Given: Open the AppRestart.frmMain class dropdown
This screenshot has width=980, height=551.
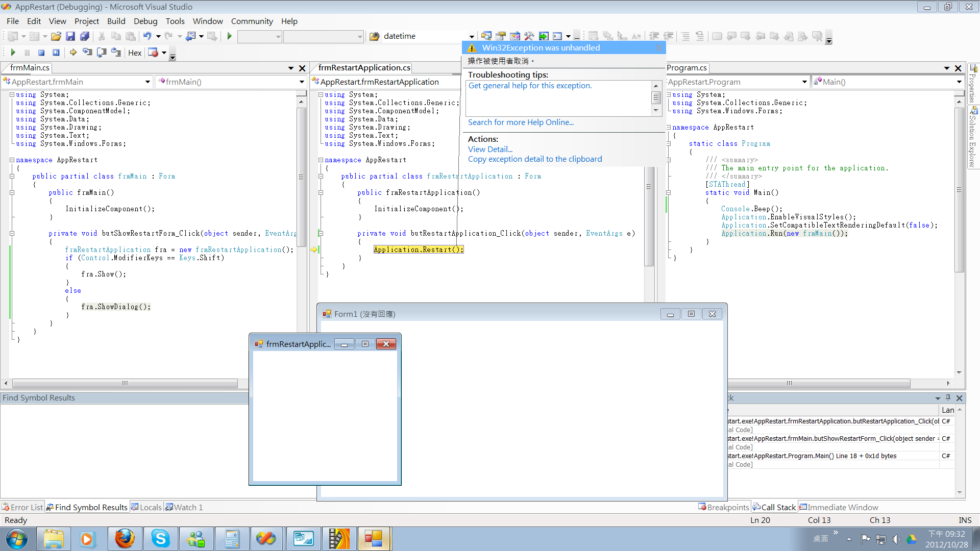Looking at the screenshot, I should click(x=148, y=82).
